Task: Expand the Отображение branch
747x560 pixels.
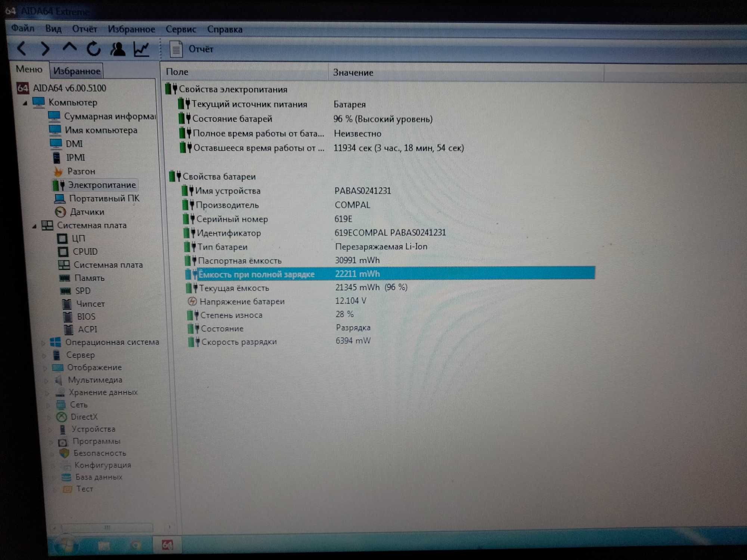Action: (45, 368)
